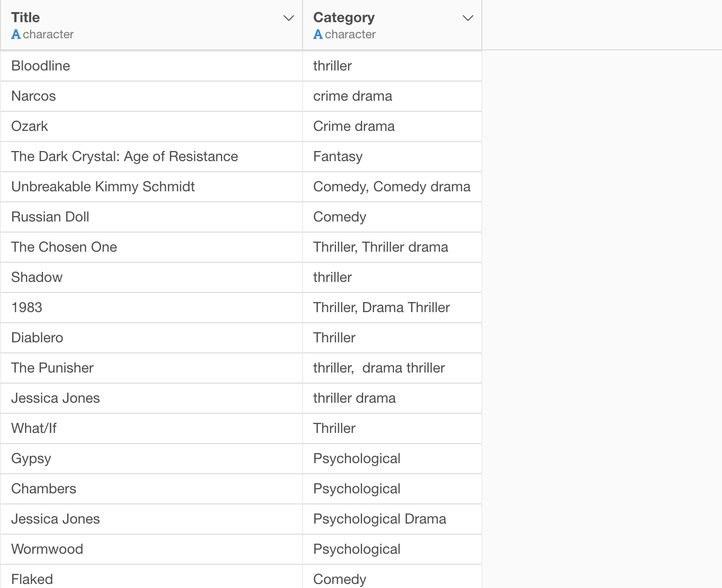This screenshot has width=722, height=588.
Task: Select The Punisher title cell
Action: (x=151, y=368)
